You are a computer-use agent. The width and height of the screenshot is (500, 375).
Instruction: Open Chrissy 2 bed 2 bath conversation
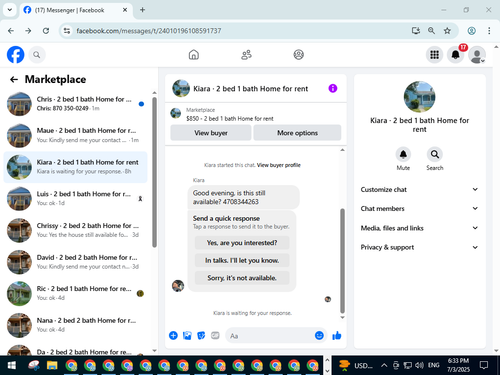point(75,230)
